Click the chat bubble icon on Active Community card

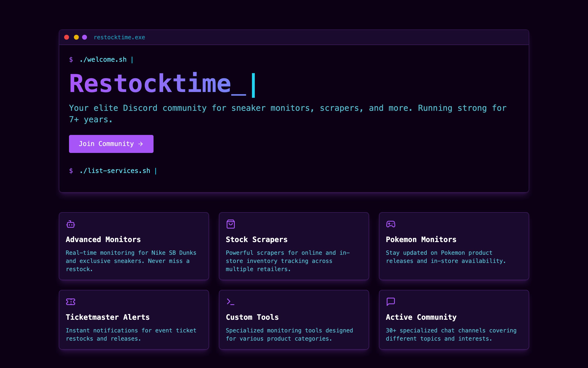click(391, 302)
